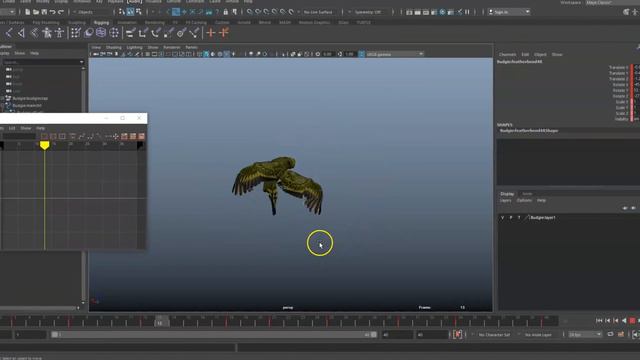Screen dimensions: 640x360
Task: Click the Go to start of playback button
Action: click(x=599, y=321)
